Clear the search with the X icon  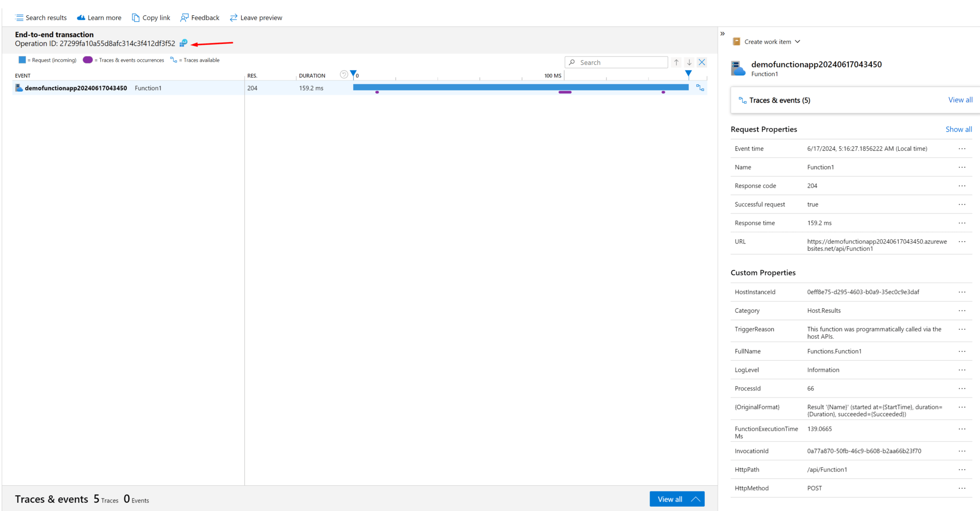click(702, 62)
